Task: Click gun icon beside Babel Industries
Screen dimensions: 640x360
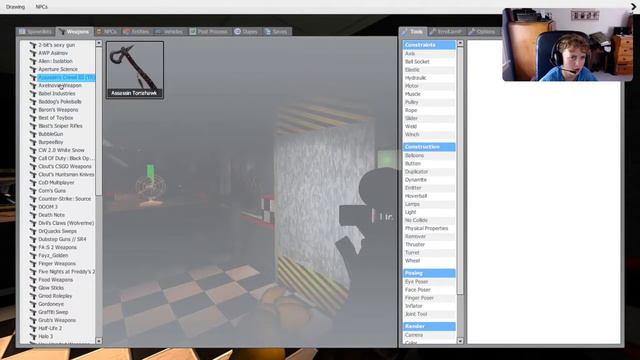Action: 33,93
